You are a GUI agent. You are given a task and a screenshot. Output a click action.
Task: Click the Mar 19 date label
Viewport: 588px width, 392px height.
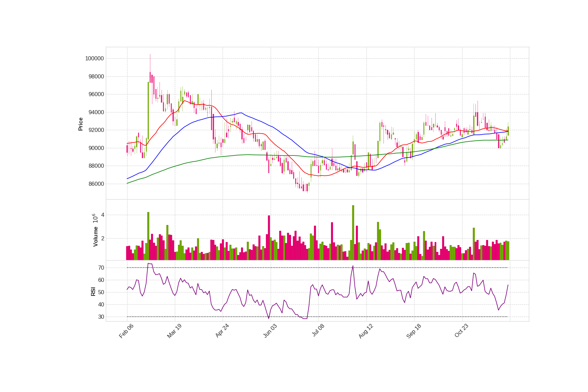coord(174,331)
